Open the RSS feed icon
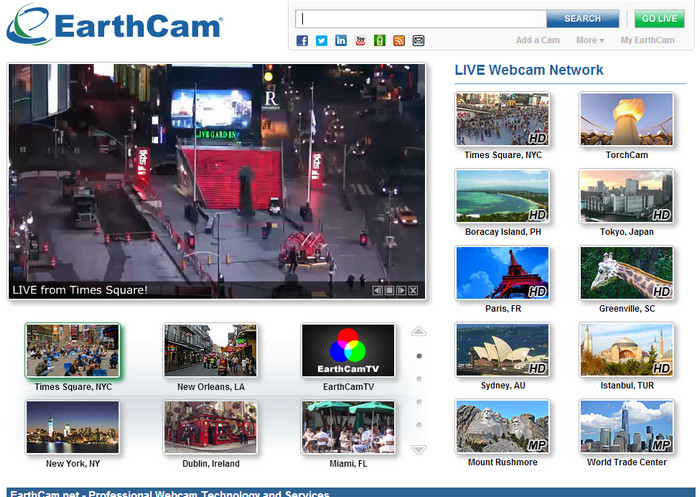 point(399,40)
